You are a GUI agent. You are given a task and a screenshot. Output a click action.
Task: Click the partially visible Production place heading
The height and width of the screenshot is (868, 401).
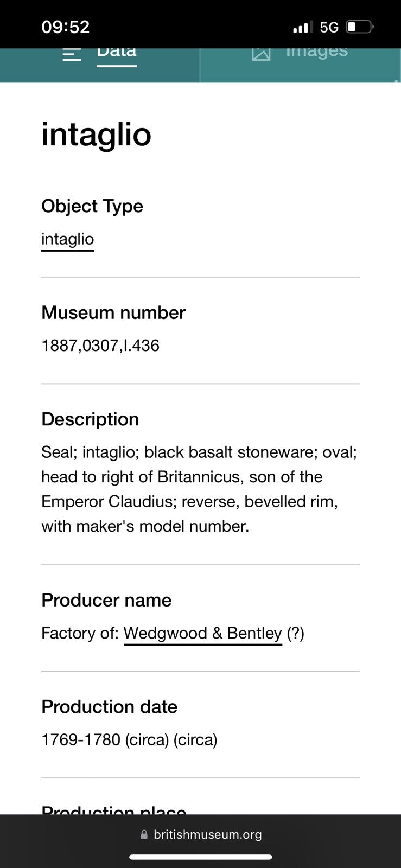[114, 809]
